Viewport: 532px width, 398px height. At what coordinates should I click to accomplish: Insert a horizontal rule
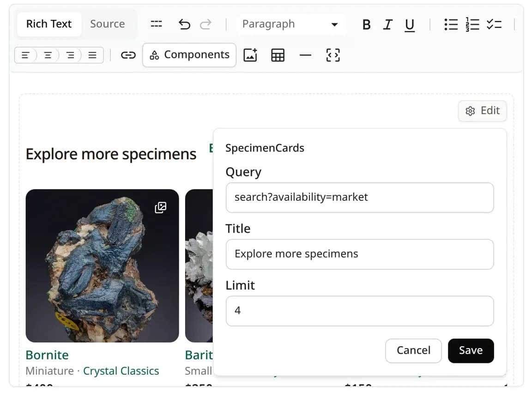[x=305, y=55]
